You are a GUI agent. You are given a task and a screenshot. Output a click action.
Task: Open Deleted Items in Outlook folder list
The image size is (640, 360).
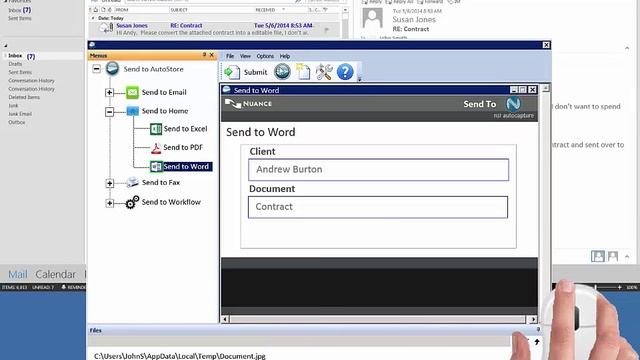(24, 97)
